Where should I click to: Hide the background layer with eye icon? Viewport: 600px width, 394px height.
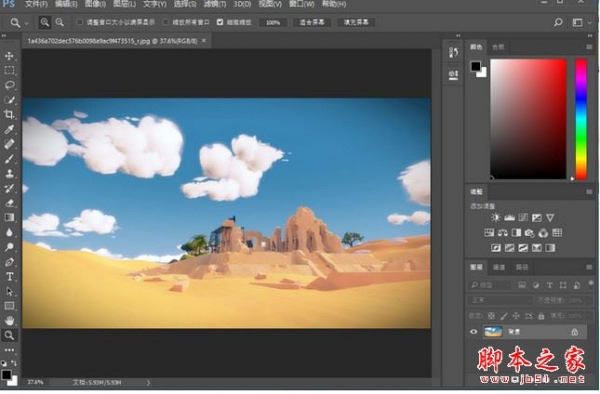(x=474, y=332)
